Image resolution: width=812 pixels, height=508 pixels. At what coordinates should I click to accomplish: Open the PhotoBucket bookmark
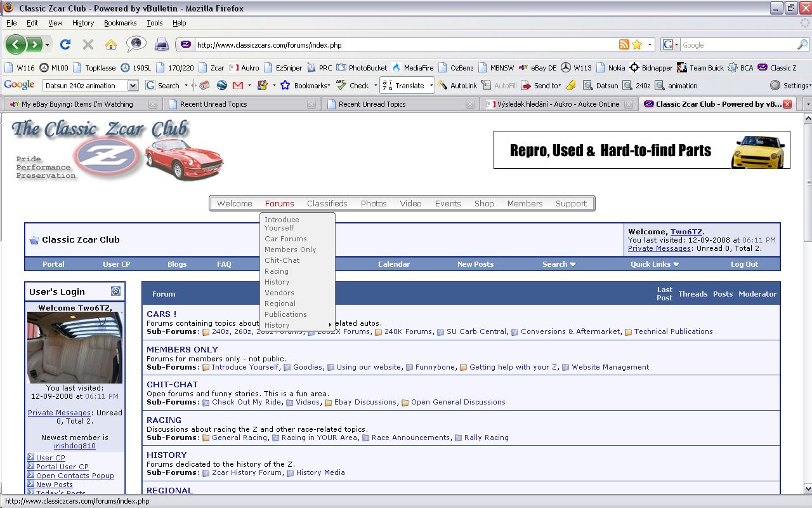point(362,68)
